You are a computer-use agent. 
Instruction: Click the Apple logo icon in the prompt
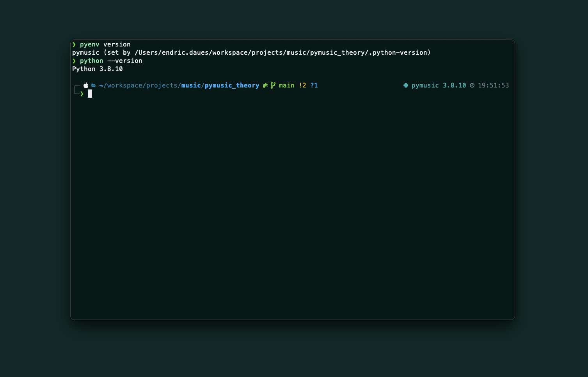(86, 85)
